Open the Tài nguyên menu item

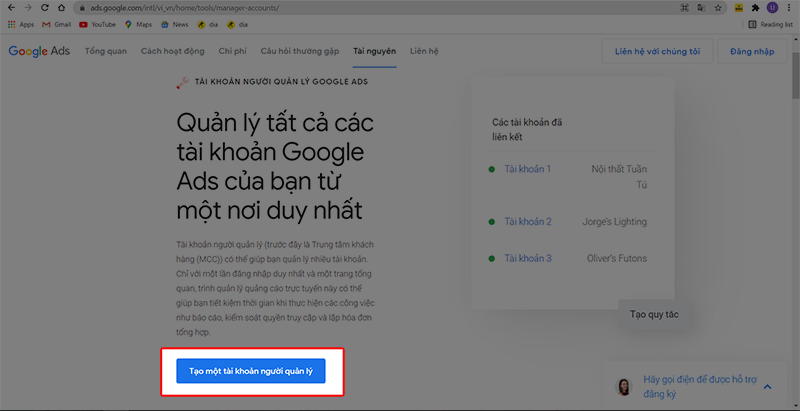pos(374,50)
